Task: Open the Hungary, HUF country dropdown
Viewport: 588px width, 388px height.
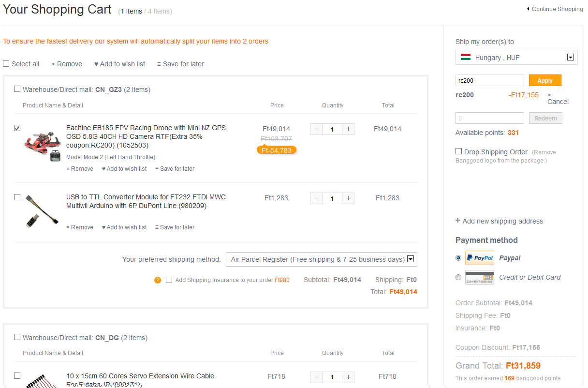Action: tap(570, 57)
